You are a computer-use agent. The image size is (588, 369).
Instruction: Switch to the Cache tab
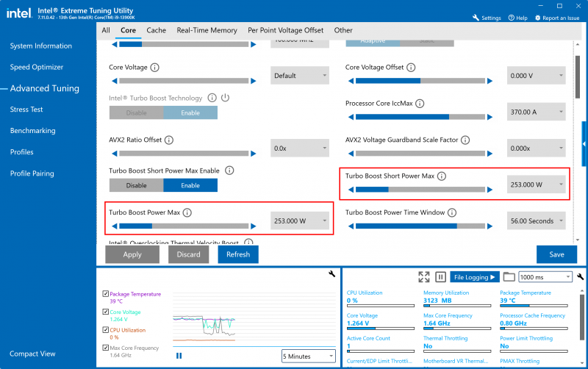[156, 30]
